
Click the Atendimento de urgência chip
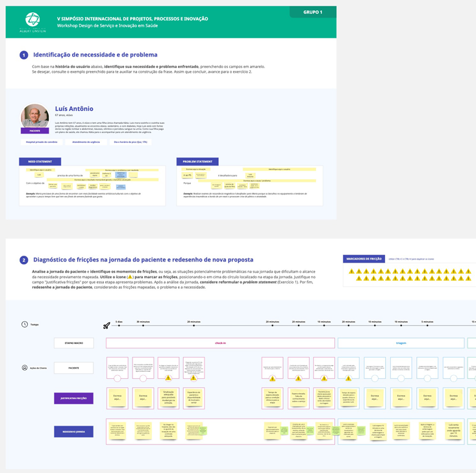(x=86, y=141)
